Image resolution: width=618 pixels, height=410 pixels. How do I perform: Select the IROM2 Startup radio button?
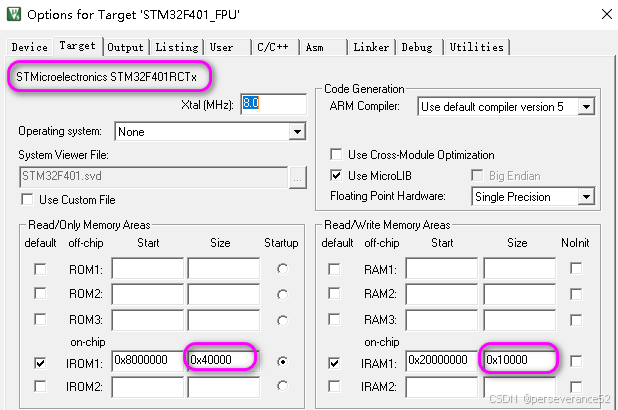(x=282, y=386)
